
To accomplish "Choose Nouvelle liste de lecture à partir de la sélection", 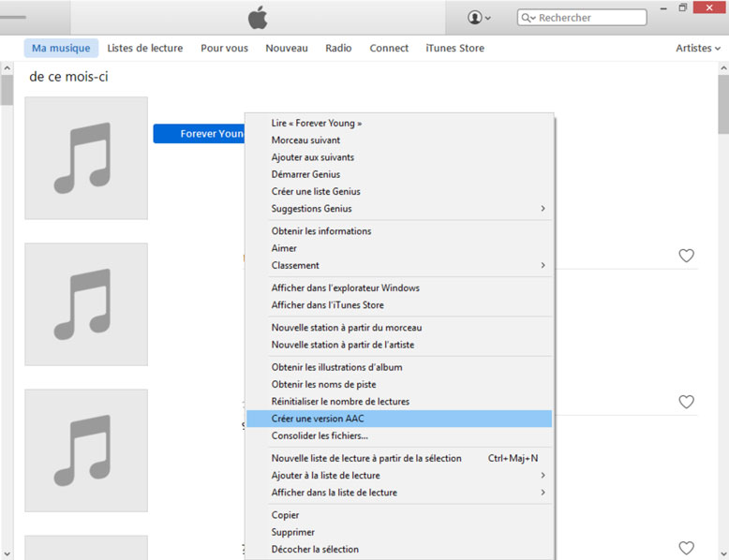I will pos(399,458).
